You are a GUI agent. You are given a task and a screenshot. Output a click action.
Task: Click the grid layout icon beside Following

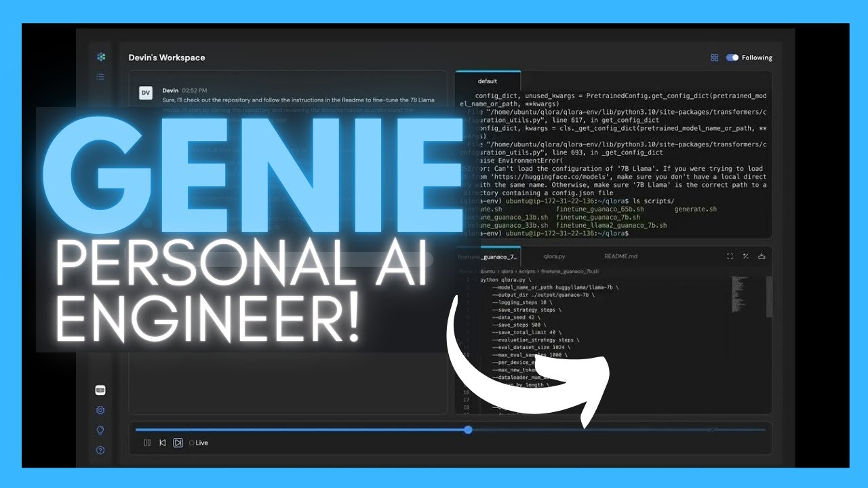coord(714,58)
